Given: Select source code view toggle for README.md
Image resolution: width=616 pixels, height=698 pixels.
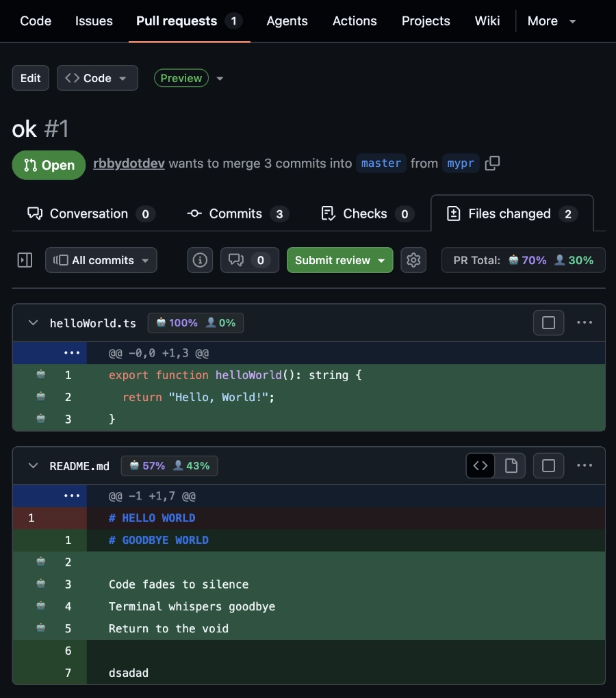Looking at the screenshot, I should click(x=480, y=465).
